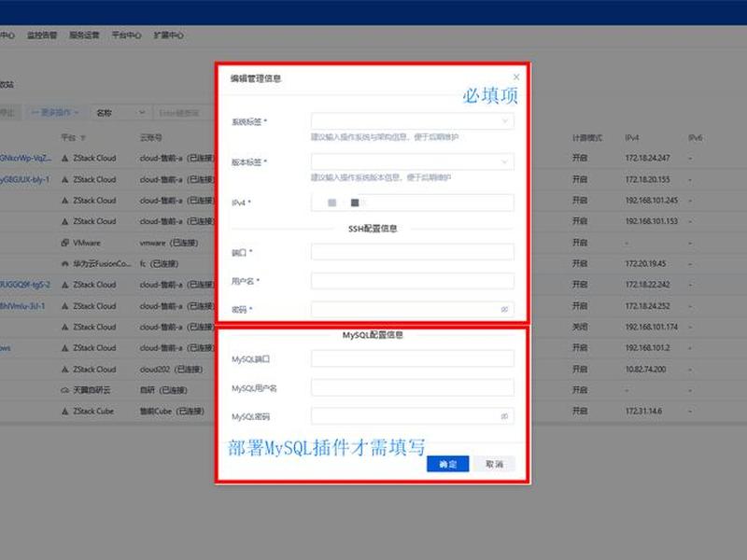This screenshot has width=747, height=560.
Task: Click the 天翼自研云 platform icon
Action: pos(65,390)
